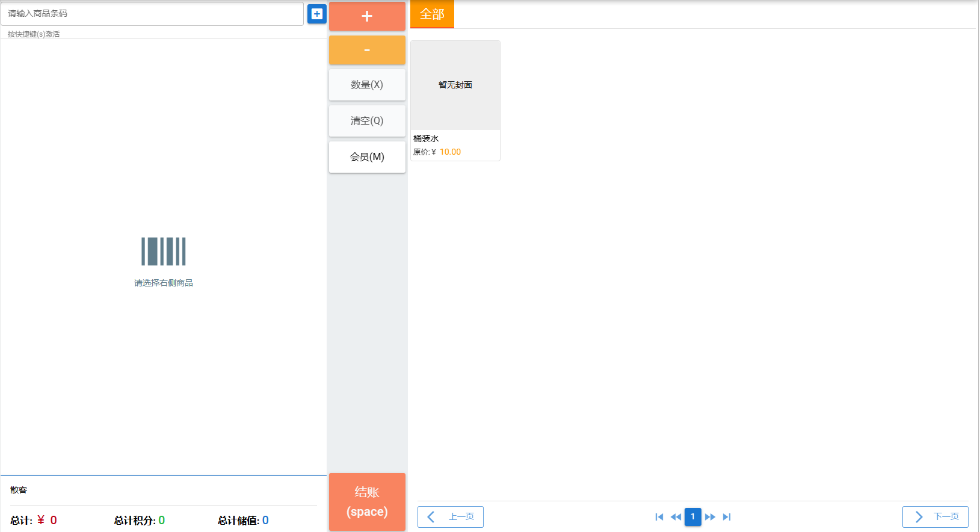Click the rewind pages double-arrow icon
The height and width of the screenshot is (532, 980).
(676, 517)
